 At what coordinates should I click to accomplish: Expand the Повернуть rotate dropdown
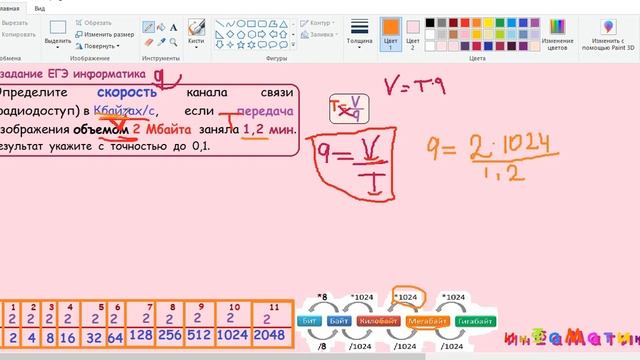pos(118,46)
